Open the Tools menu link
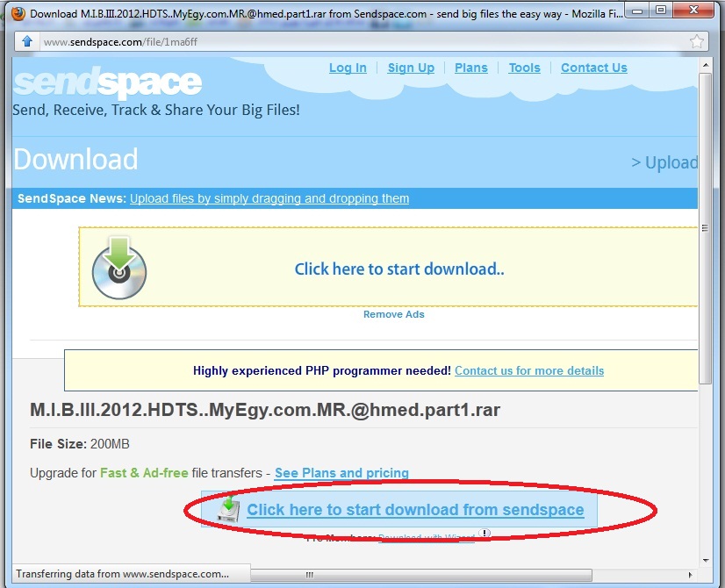 tap(524, 68)
